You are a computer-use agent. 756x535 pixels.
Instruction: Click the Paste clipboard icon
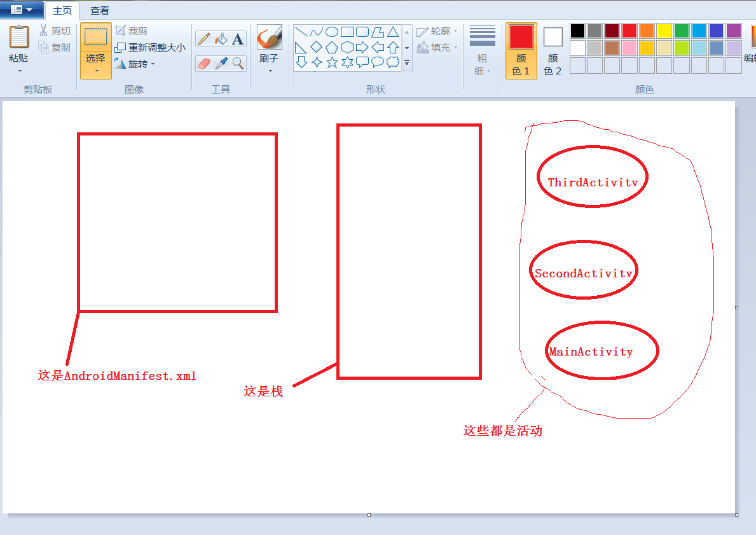coord(19,37)
